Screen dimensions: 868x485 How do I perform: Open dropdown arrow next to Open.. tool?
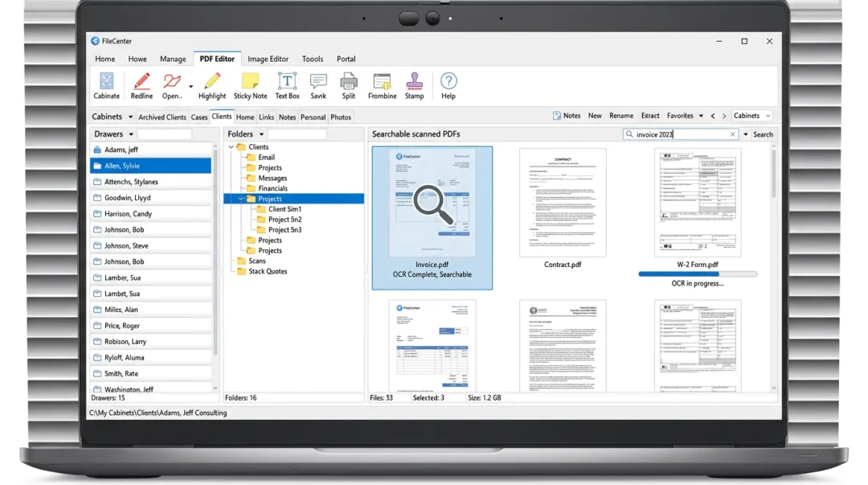(191, 87)
